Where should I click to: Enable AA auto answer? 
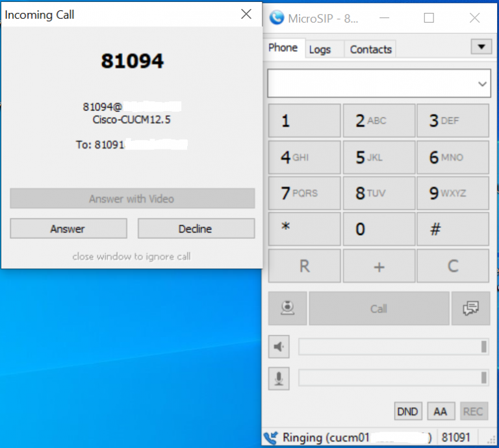441,412
